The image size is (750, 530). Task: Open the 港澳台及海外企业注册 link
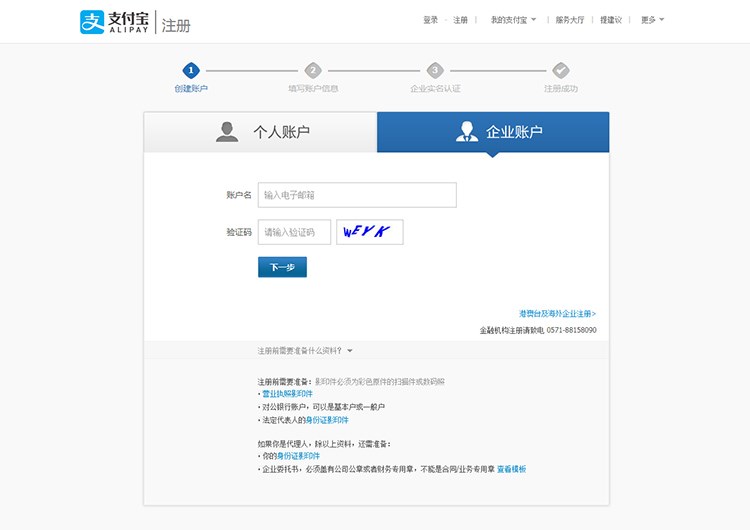pos(557,314)
